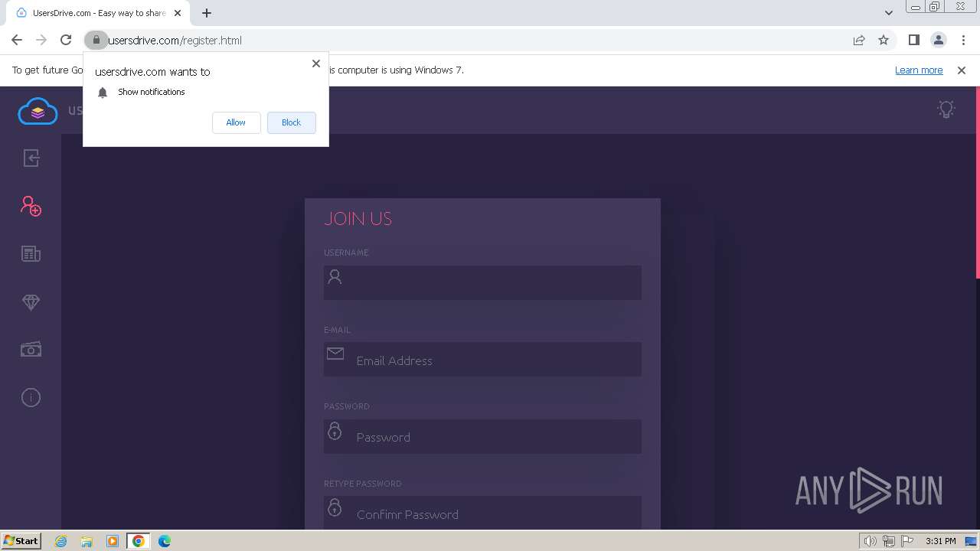Open the login icon in sidebar
Viewport: 980px width, 551px height.
(31, 158)
